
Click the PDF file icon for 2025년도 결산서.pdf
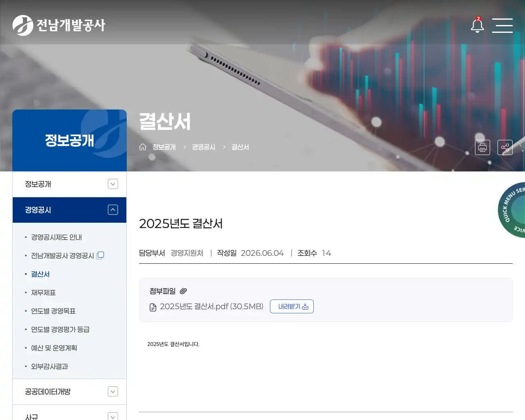point(153,307)
